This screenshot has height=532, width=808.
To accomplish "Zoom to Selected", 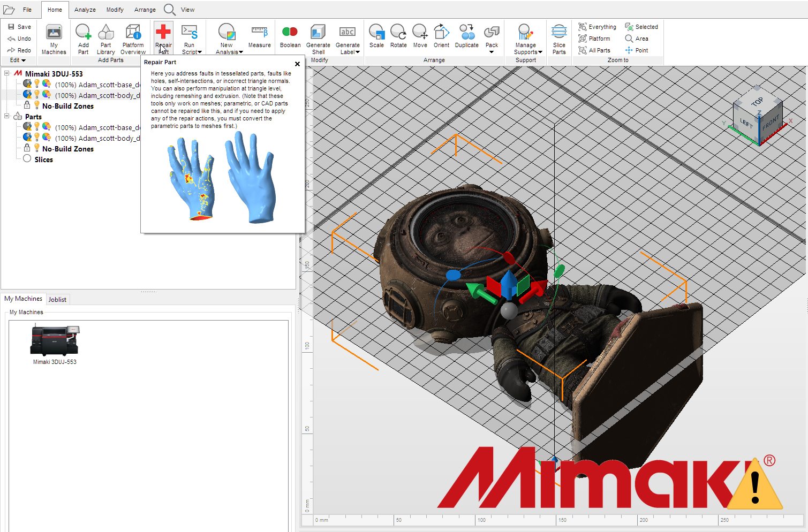I will [x=641, y=27].
